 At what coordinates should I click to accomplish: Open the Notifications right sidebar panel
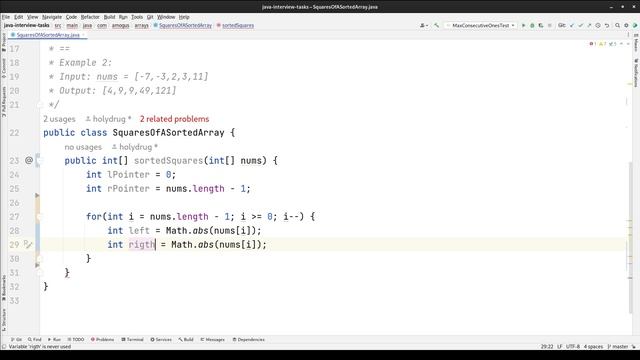coord(636,73)
